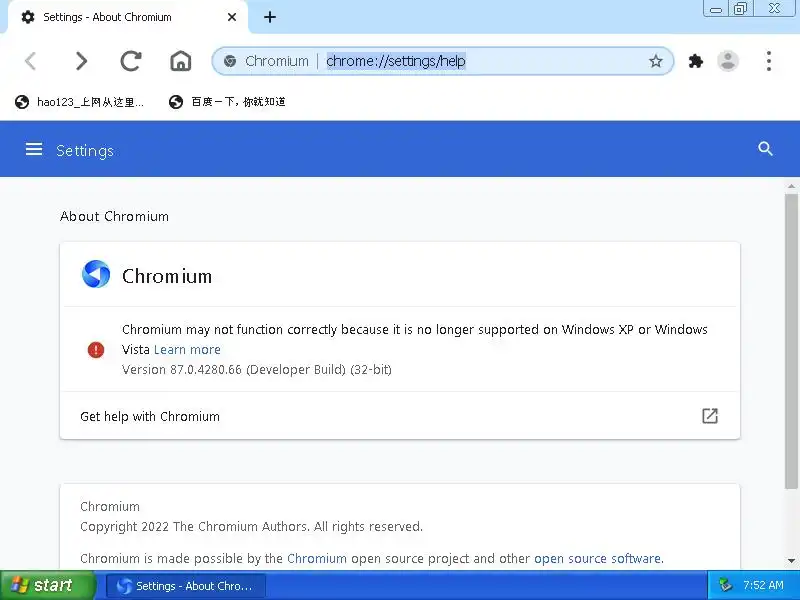Screen dimensions: 800x600
Task: Select the Settings - About Chromium tab
Action: click(128, 17)
